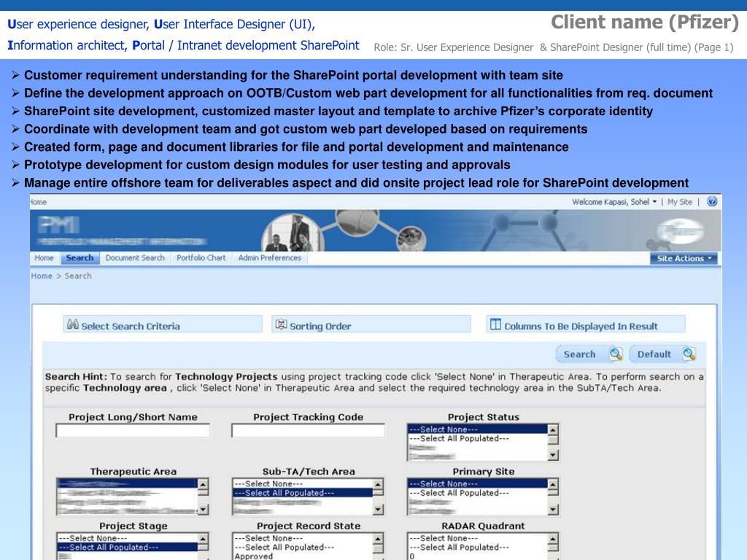Click down arrow of the Therapeutic Area list
This screenshot has width=747, height=560.
point(203,509)
